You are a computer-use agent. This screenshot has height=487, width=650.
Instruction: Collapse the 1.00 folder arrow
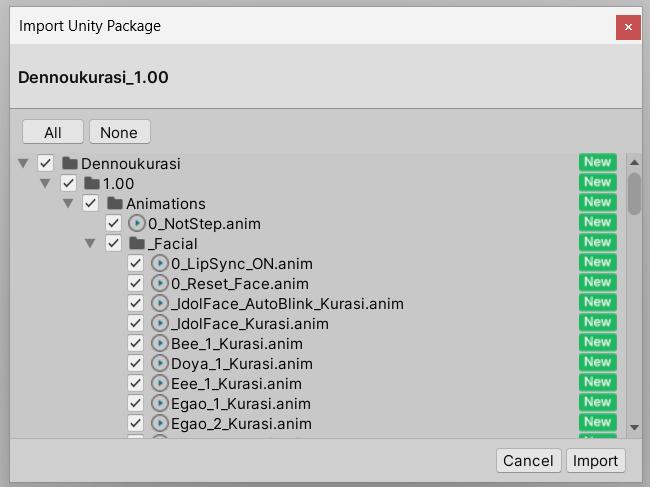45,183
